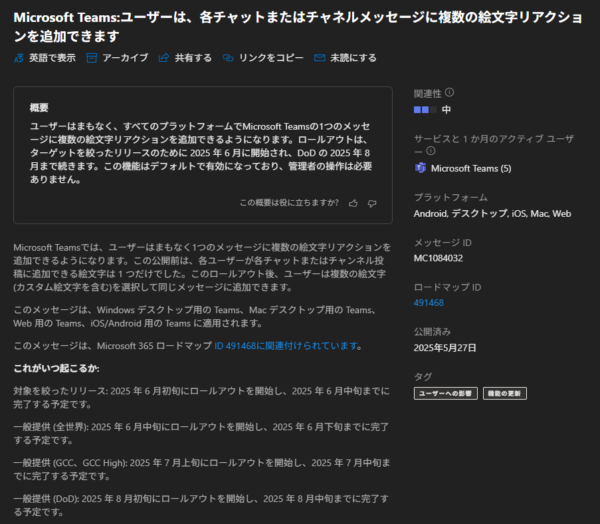Click the 一般提供 (全世界) rollout paragraph

coord(201,433)
